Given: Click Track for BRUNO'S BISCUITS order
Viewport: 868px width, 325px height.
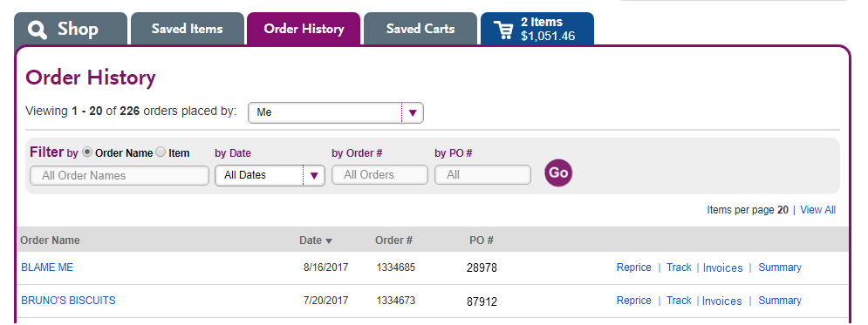Looking at the screenshot, I should (679, 301).
